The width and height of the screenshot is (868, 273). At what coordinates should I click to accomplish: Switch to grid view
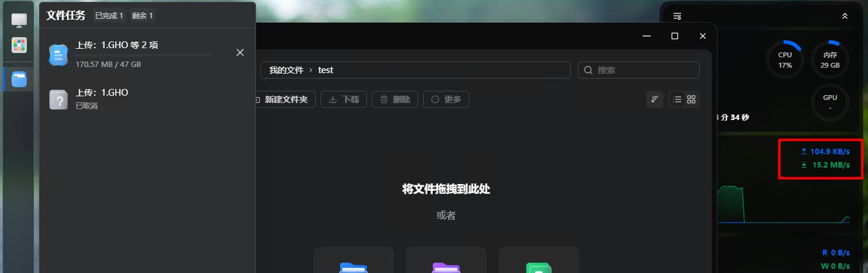pyautogui.click(x=691, y=99)
